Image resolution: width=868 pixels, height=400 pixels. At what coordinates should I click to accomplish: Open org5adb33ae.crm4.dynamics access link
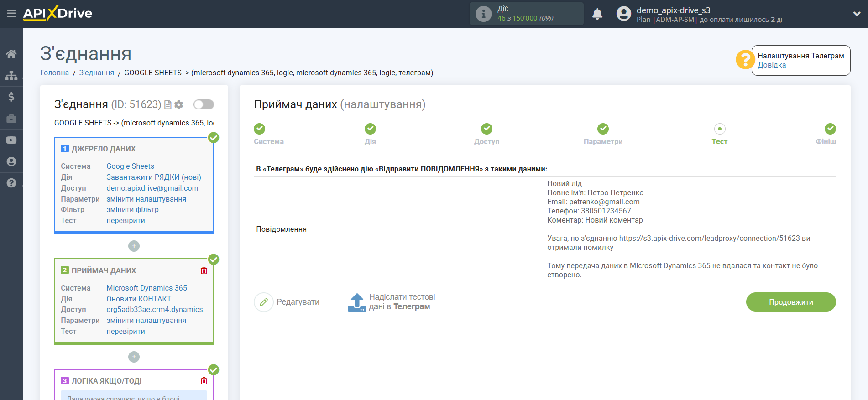pyautogui.click(x=155, y=310)
